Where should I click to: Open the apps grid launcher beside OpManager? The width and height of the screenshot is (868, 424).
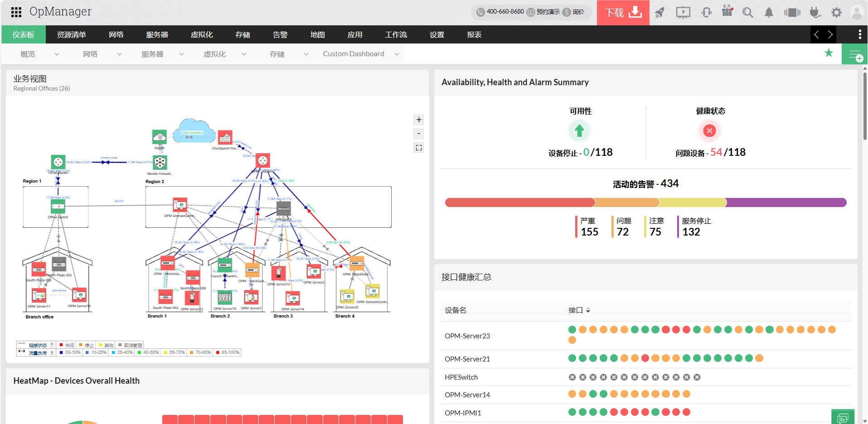16,12
